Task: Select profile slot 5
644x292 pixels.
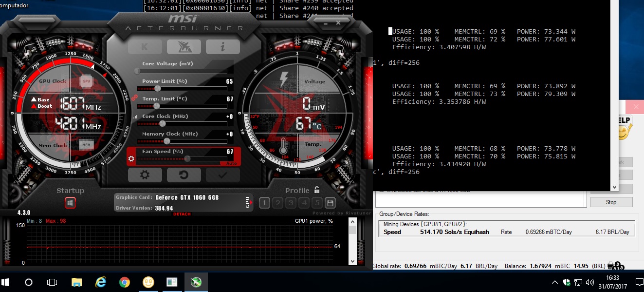Action: 317,203
